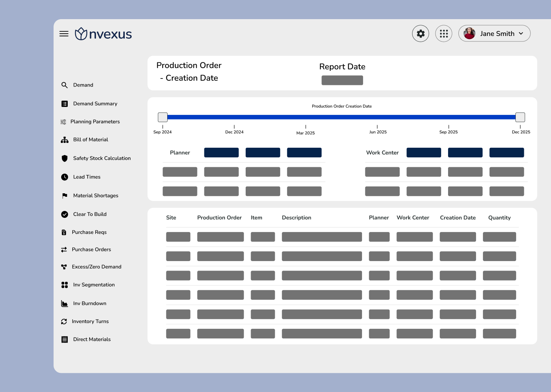Click the Inventory Turns refresh icon

(64, 322)
